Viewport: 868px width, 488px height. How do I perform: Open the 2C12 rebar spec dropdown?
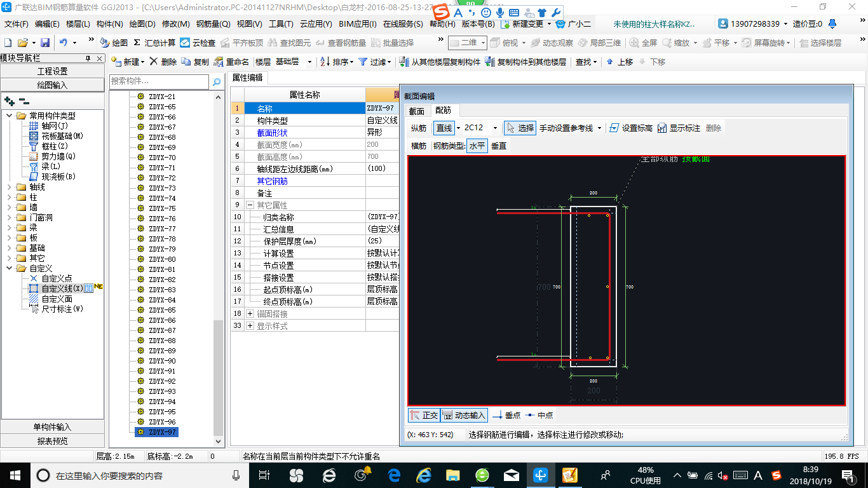coord(496,128)
